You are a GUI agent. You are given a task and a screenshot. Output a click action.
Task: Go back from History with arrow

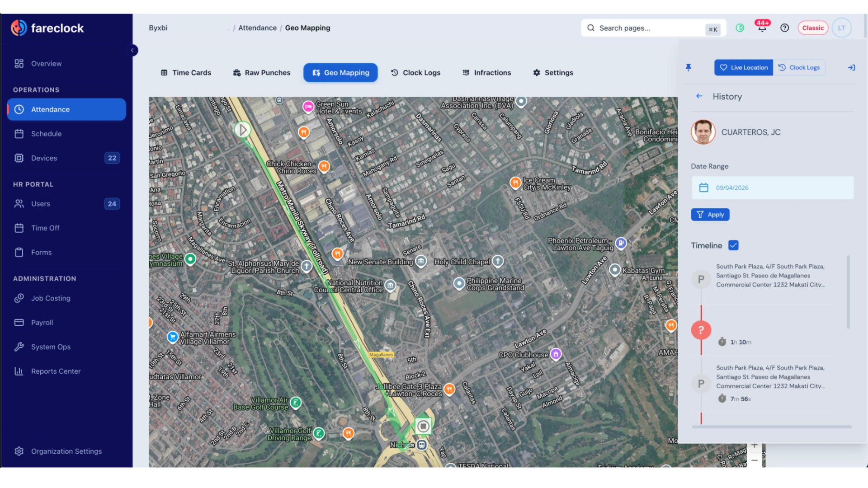click(x=699, y=96)
